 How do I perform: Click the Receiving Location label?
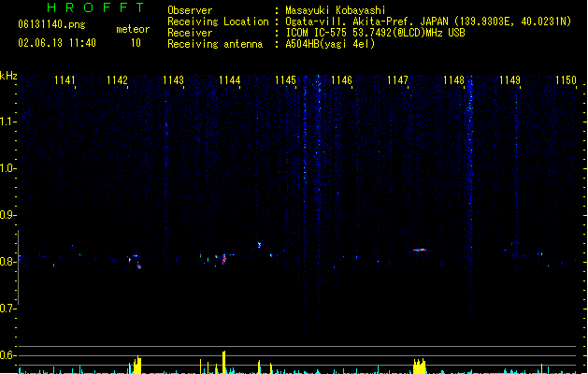pos(218,22)
